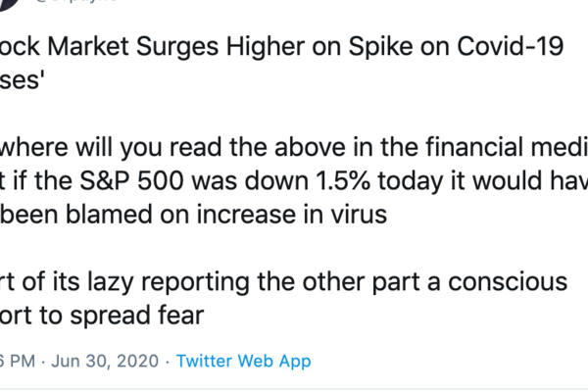Click the phrase 'lazy reporting'
The image size is (588, 392).
click(x=134, y=280)
